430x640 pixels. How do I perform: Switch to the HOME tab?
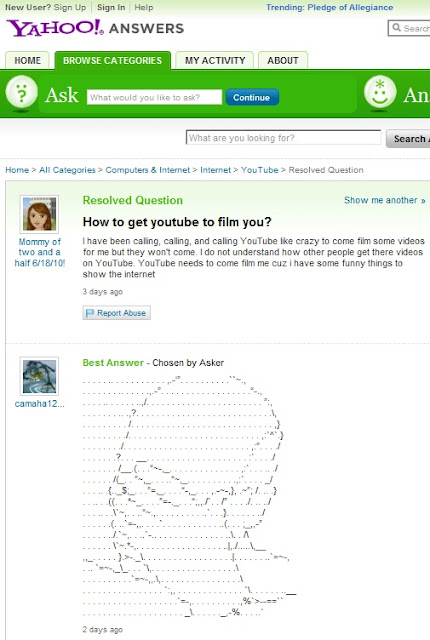coord(27,60)
